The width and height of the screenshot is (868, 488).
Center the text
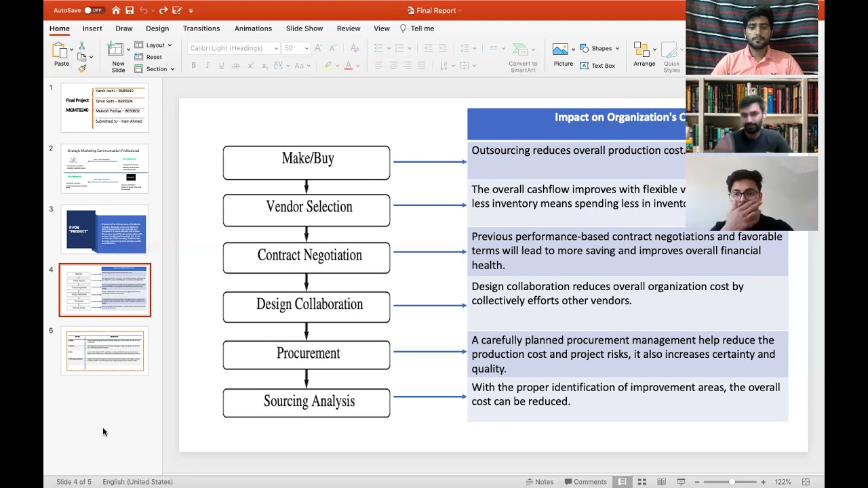tap(393, 66)
